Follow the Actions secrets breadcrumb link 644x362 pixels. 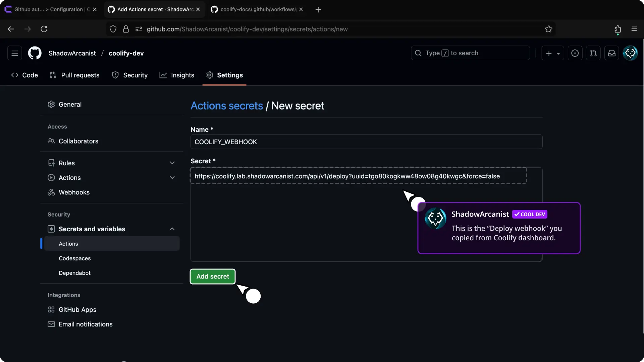pyautogui.click(x=227, y=106)
